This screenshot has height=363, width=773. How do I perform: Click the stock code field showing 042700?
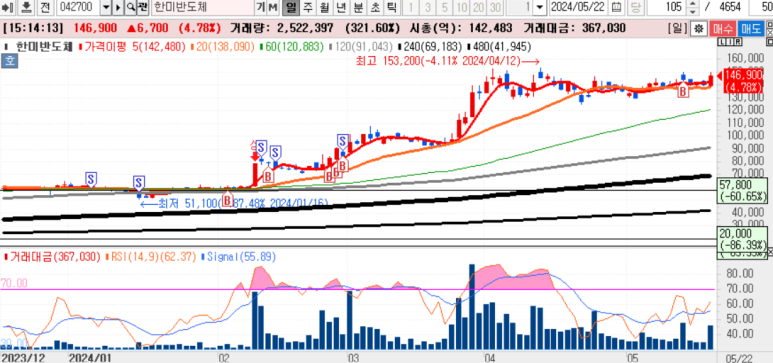(x=78, y=7)
